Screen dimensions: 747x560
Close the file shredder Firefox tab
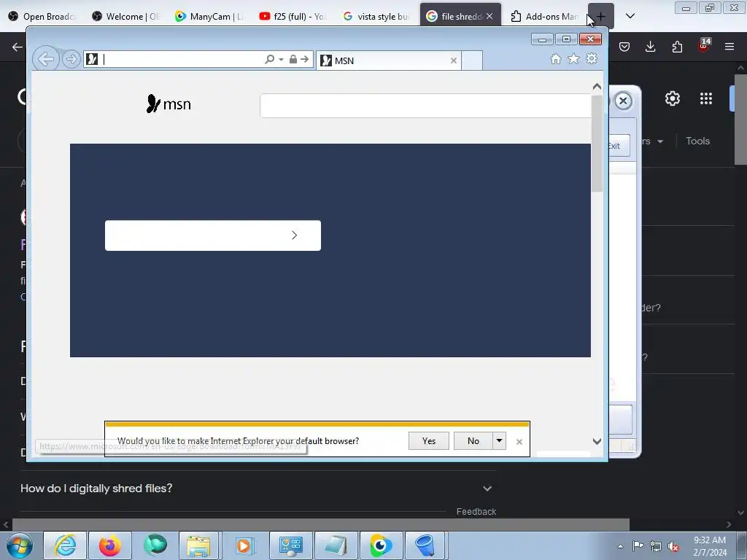489,16
